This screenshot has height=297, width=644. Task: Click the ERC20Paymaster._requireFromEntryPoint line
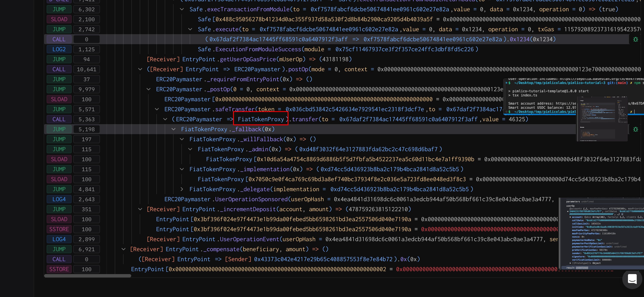coord(234,79)
